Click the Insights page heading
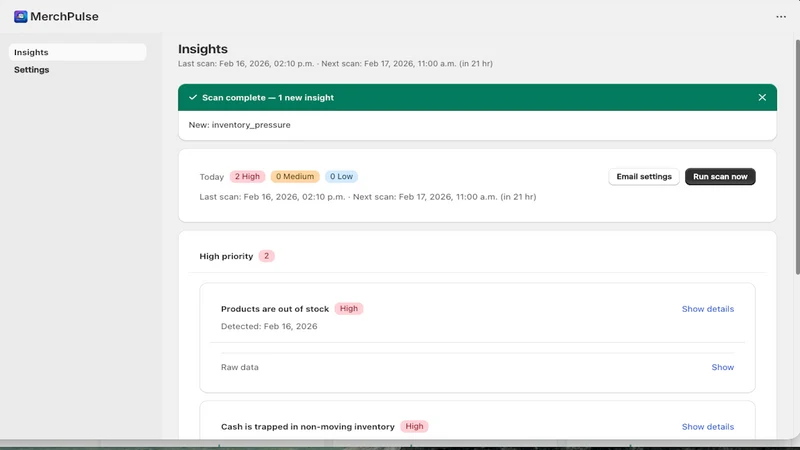 coord(203,49)
